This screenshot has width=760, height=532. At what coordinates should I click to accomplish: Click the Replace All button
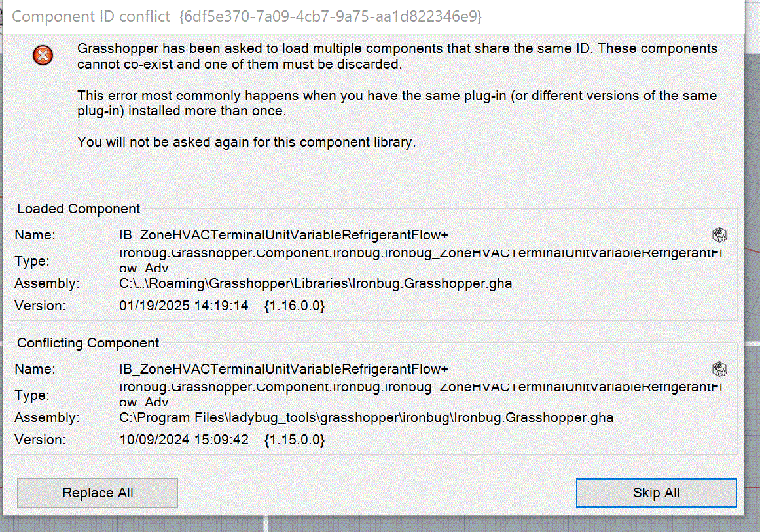click(98, 493)
